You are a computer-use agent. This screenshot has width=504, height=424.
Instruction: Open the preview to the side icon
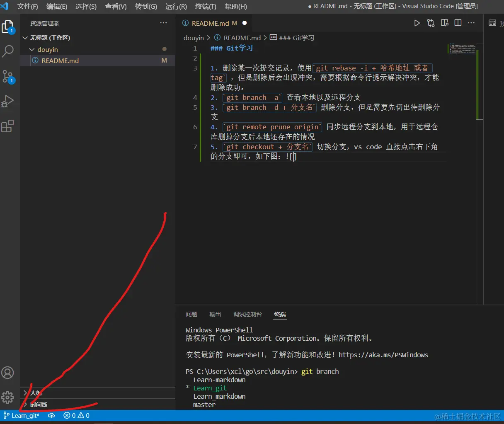click(x=444, y=23)
